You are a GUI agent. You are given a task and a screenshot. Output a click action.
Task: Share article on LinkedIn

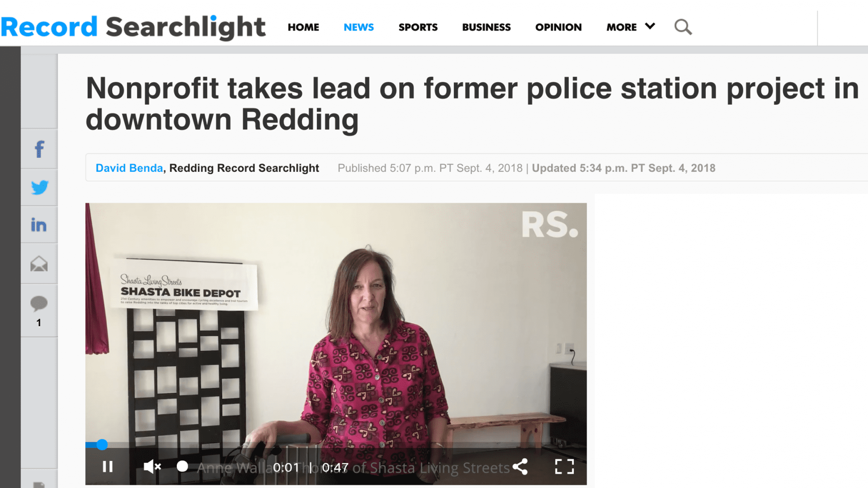click(x=39, y=225)
